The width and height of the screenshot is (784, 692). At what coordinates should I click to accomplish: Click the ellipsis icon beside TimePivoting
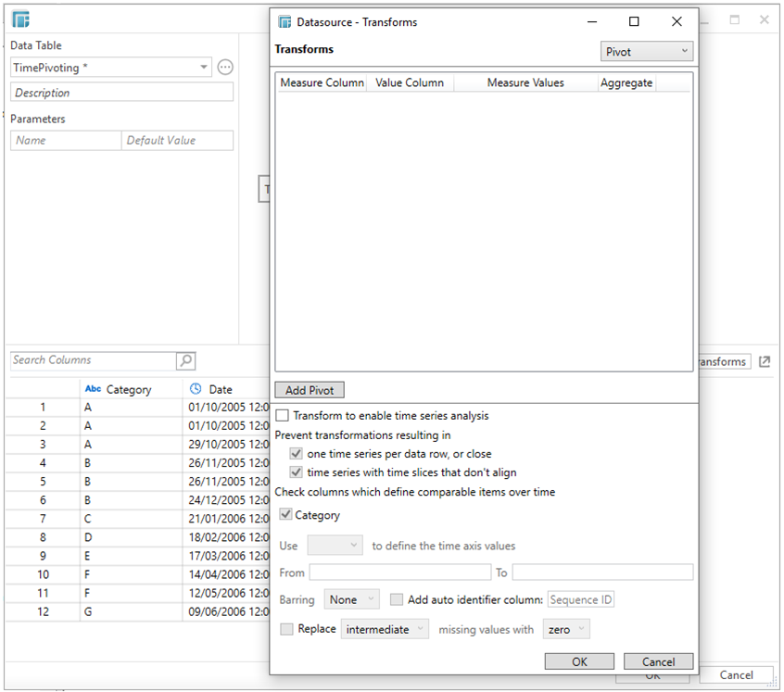[x=225, y=67]
